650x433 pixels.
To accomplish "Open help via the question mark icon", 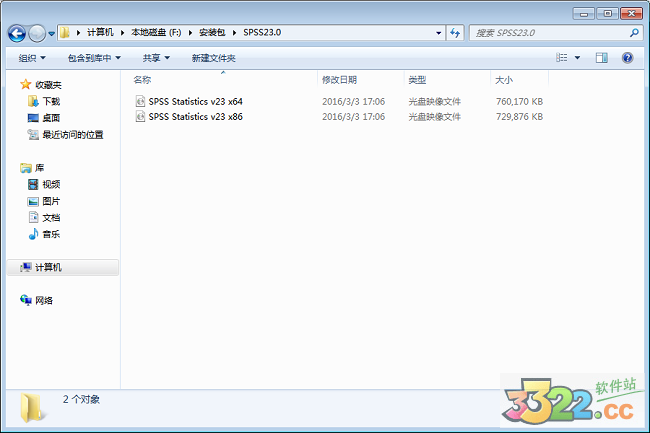I will [628, 58].
